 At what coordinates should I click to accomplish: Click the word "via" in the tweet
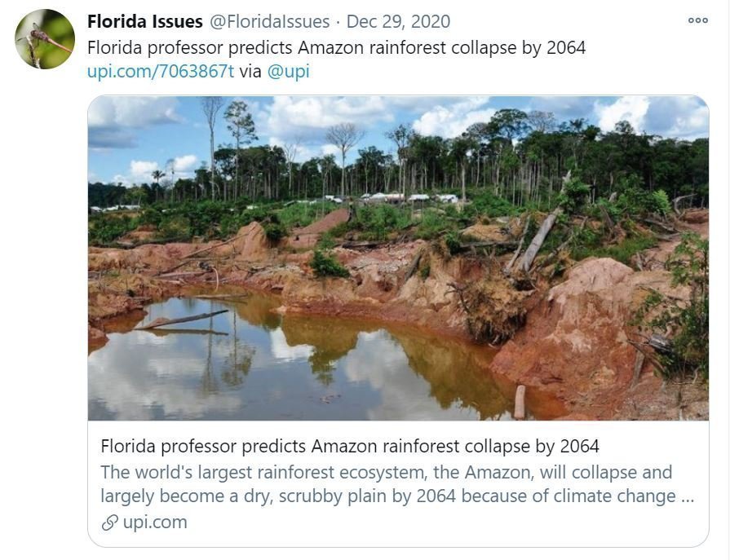[x=250, y=72]
